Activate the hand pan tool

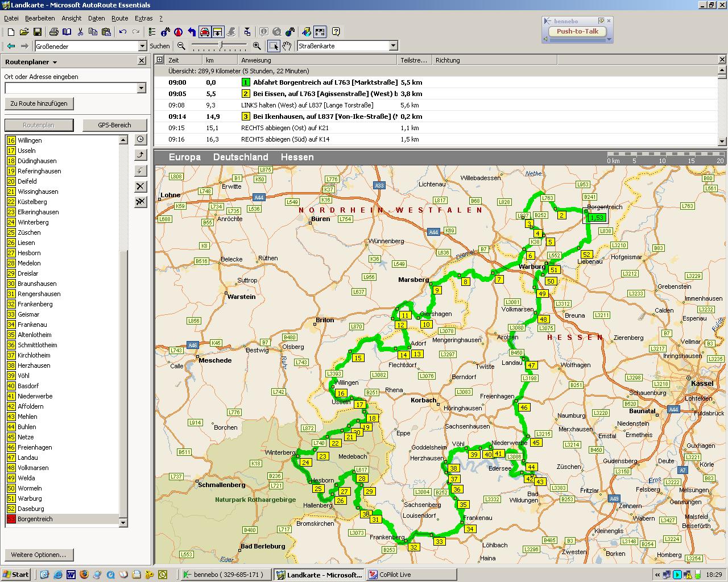click(287, 46)
